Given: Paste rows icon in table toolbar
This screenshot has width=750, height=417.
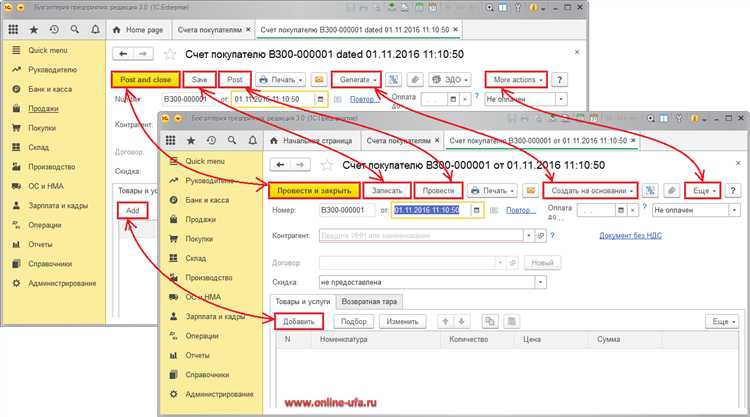Looking at the screenshot, I should tap(511, 321).
